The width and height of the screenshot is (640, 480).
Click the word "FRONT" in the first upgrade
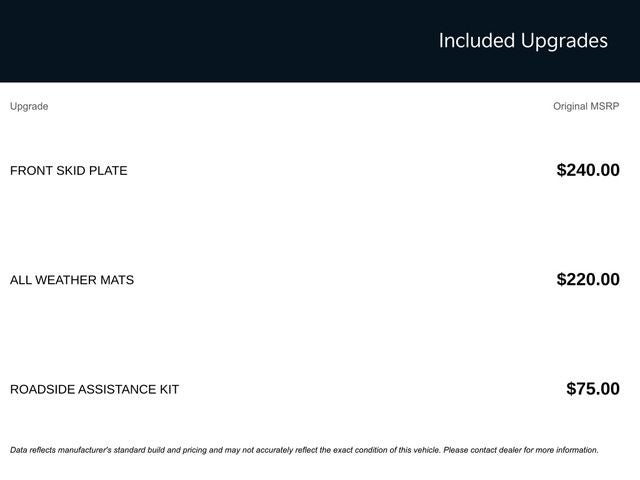point(32,170)
